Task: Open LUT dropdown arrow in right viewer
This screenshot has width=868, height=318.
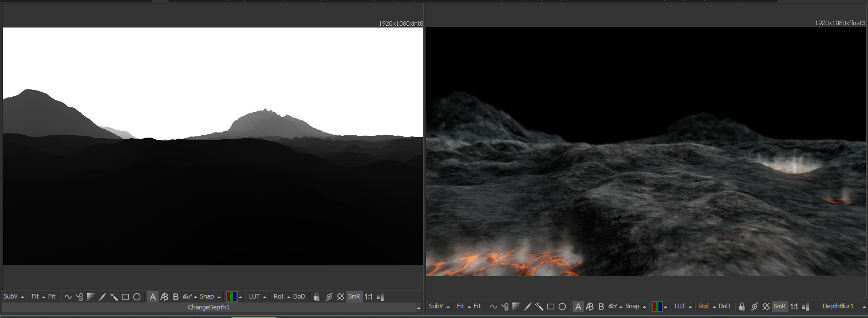Action: coord(690,307)
